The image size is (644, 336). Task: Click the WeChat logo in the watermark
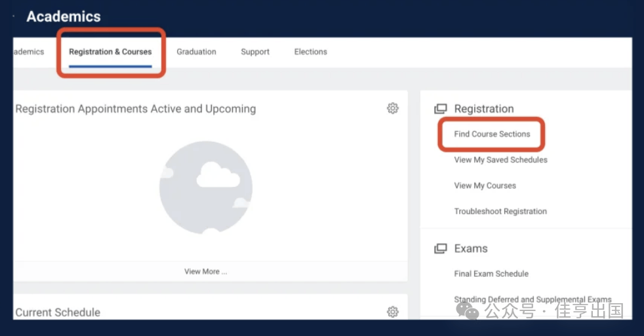click(x=468, y=310)
